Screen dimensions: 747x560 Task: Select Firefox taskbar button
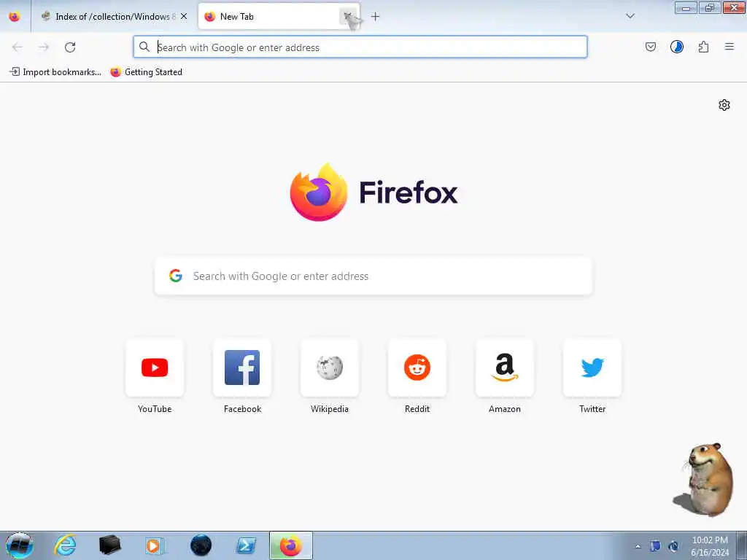click(290, 545)
